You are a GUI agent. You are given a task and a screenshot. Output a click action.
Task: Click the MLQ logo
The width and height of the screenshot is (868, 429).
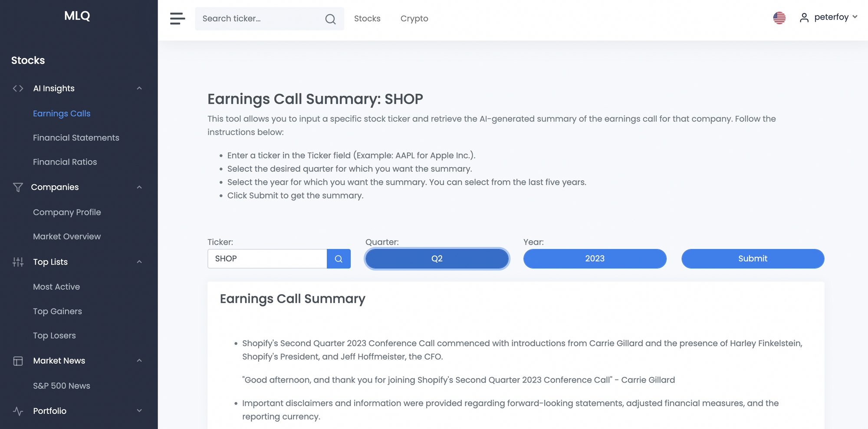click(x=77, y=16)
